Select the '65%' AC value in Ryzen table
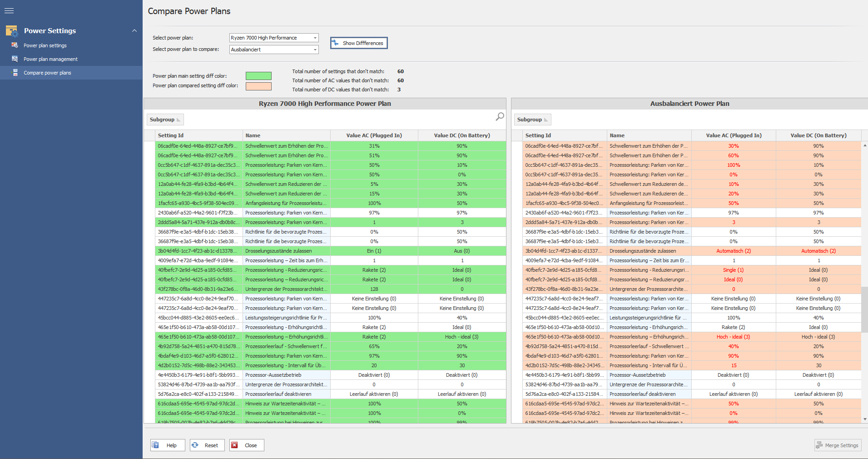The height and width of the screenshot is (459, 868). click(374, 346)
